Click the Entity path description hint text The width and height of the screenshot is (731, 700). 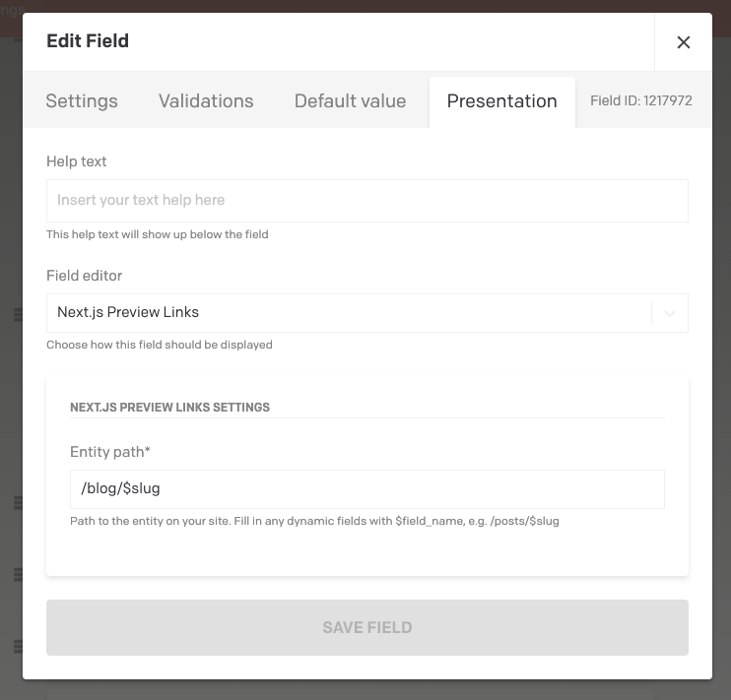pyautogui.click(x=314, y=521)
